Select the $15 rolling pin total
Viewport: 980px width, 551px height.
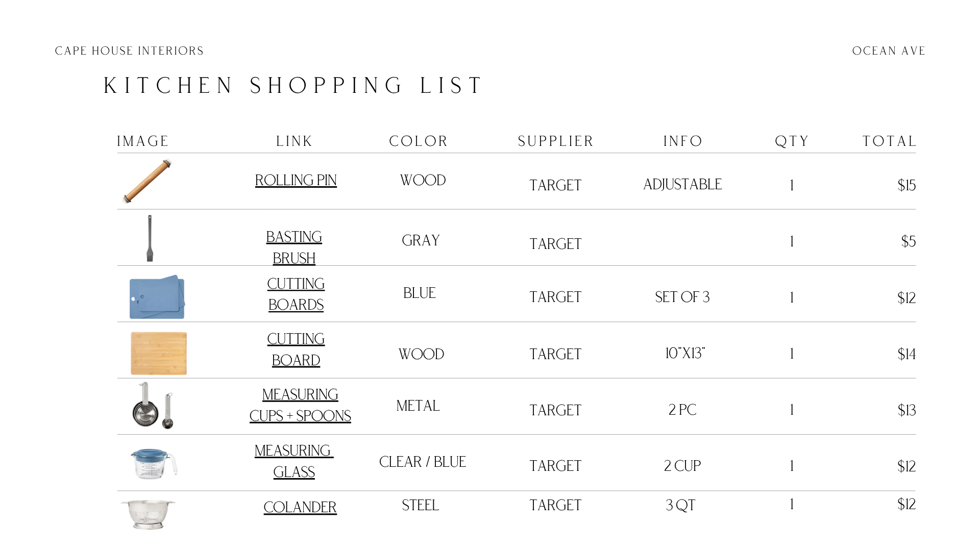906,185
